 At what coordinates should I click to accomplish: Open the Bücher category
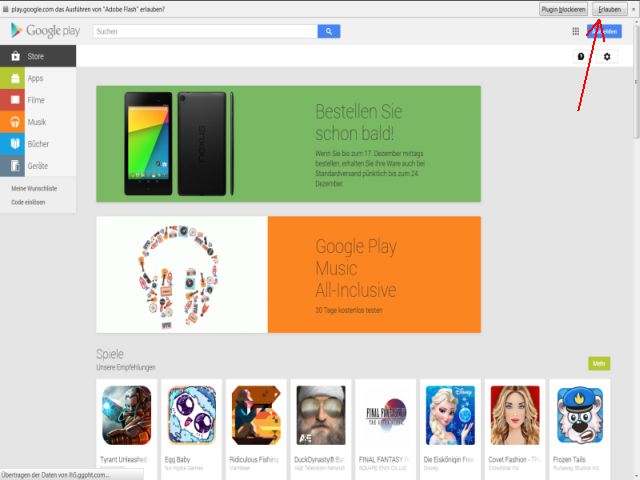click(38, 144)
